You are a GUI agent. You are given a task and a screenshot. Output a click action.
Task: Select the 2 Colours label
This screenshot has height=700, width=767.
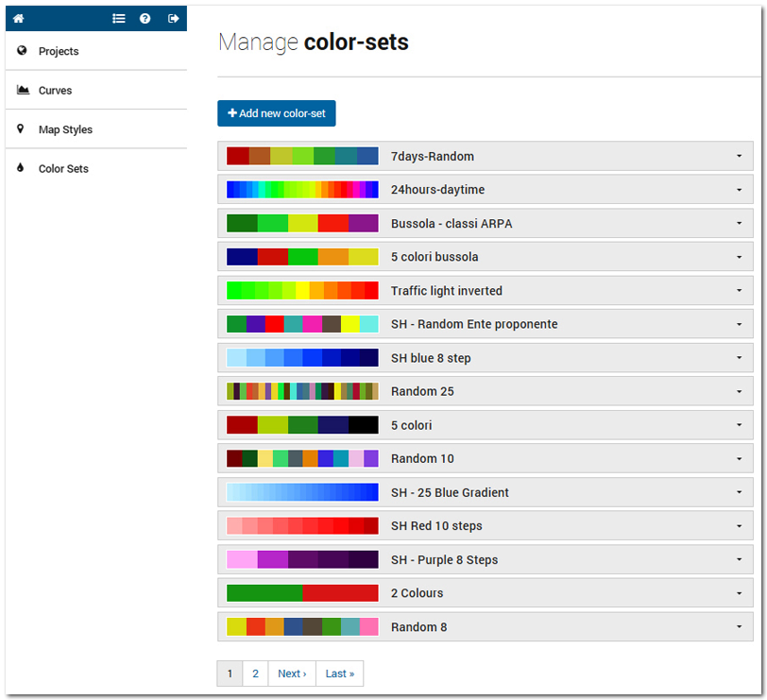417,593
